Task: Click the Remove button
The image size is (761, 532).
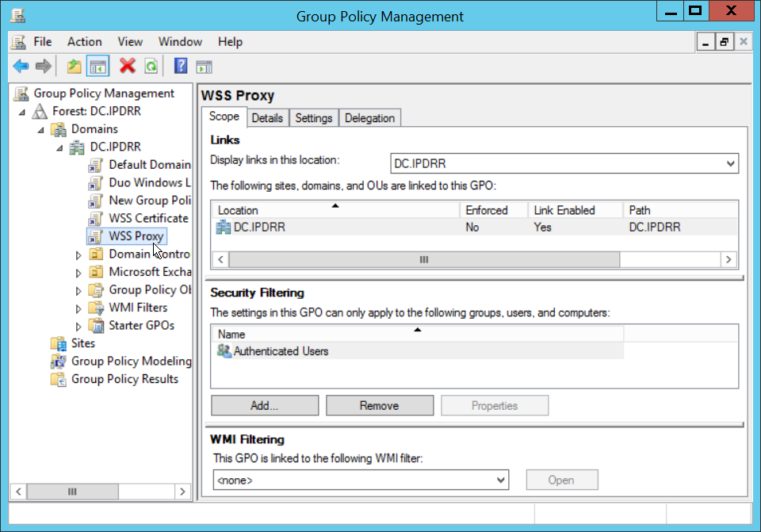Action: pos(379,406)
